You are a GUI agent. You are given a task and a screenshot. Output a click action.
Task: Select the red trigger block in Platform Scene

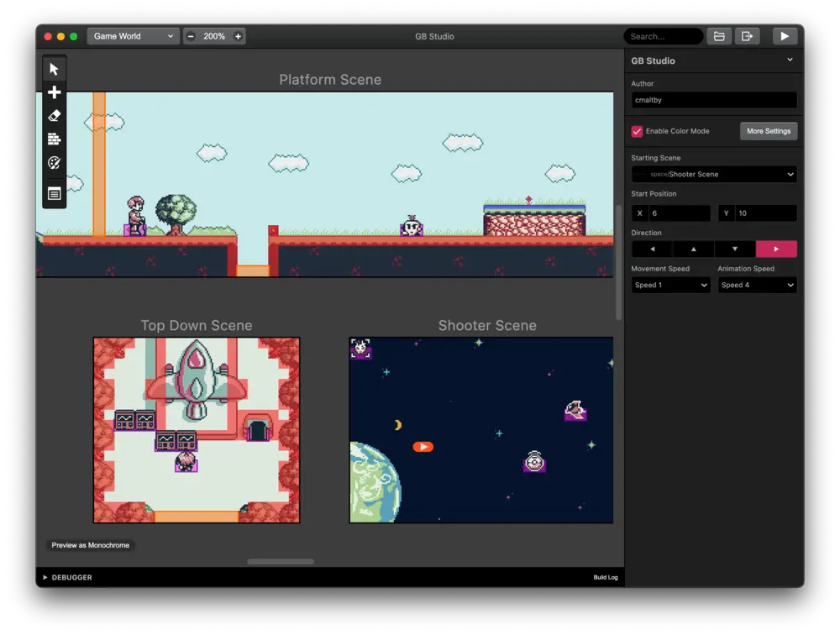click(x=273, y=230)
